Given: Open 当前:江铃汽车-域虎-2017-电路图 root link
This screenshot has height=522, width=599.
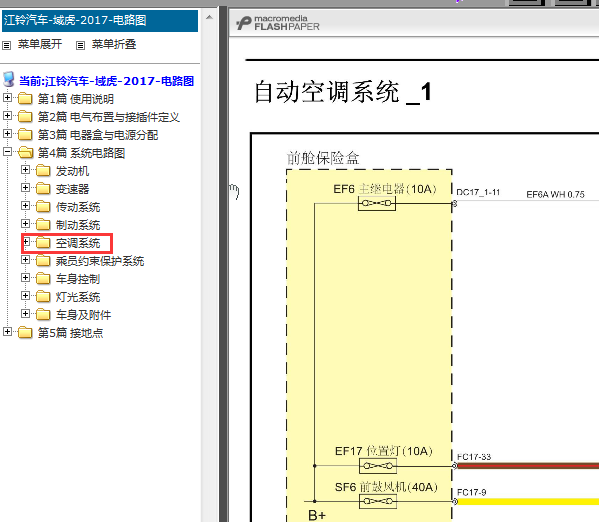Looking at the screenshot, I should pos(107,81).
